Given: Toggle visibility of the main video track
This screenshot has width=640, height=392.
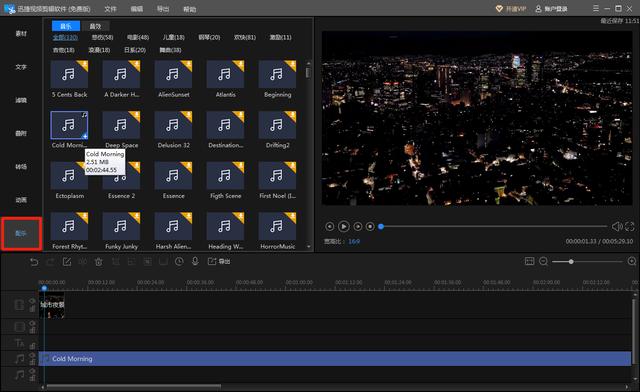Looking at the screenshot, I should [x=32, y=301].
